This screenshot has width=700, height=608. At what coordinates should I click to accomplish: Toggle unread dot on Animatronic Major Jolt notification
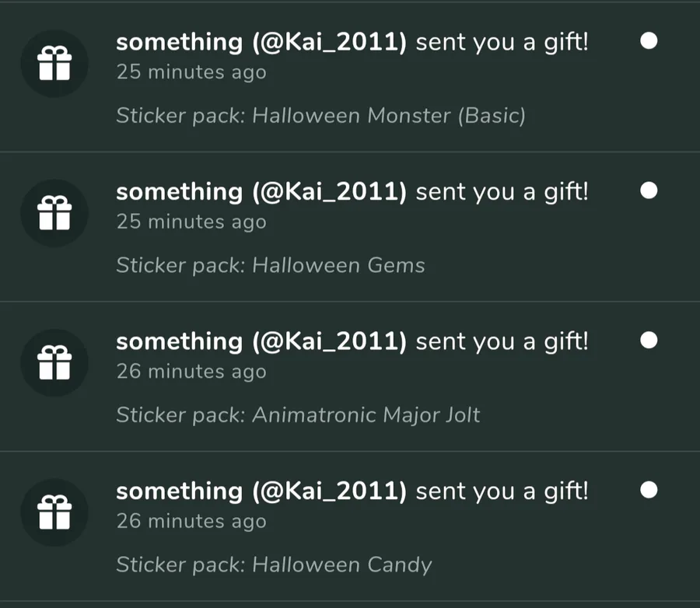point(649,340)
